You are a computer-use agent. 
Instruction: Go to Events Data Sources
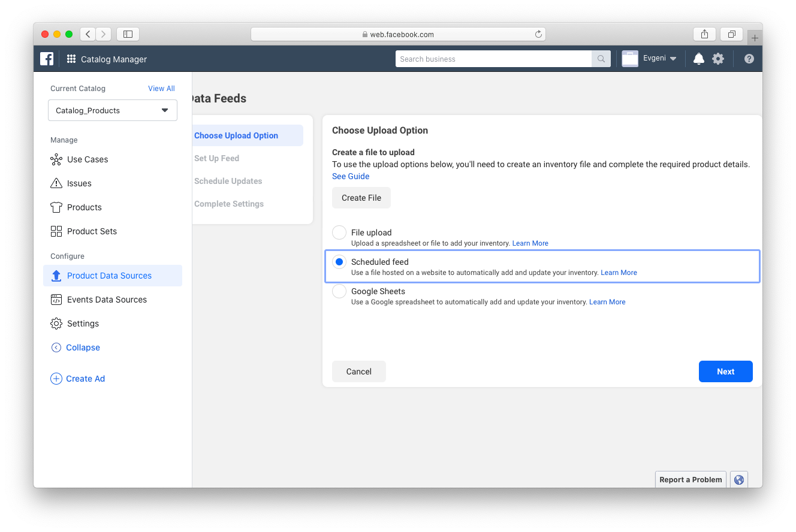pyautogui.click(x=107, y=300)
